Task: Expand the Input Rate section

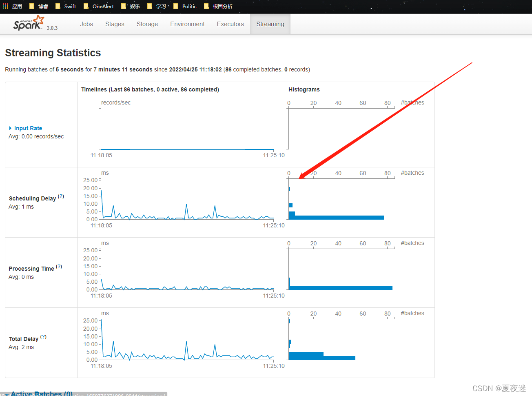Action: tap(10, 128)
